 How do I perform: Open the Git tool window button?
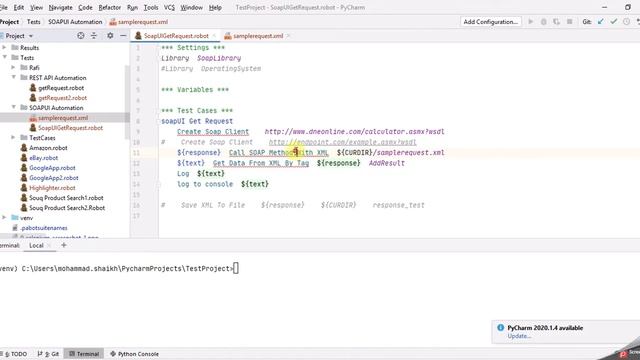(48, 354)
